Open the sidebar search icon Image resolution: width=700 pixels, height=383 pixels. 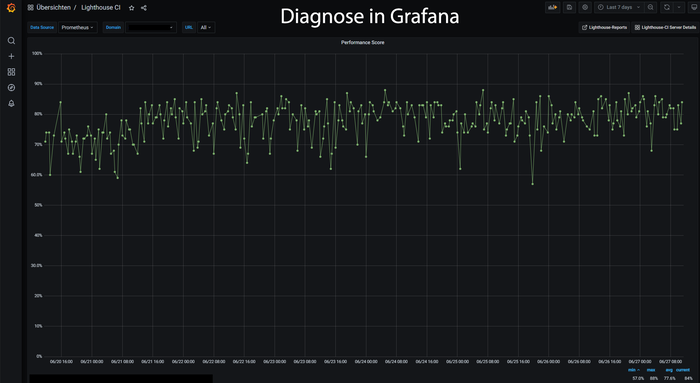(x=11, y=41)
